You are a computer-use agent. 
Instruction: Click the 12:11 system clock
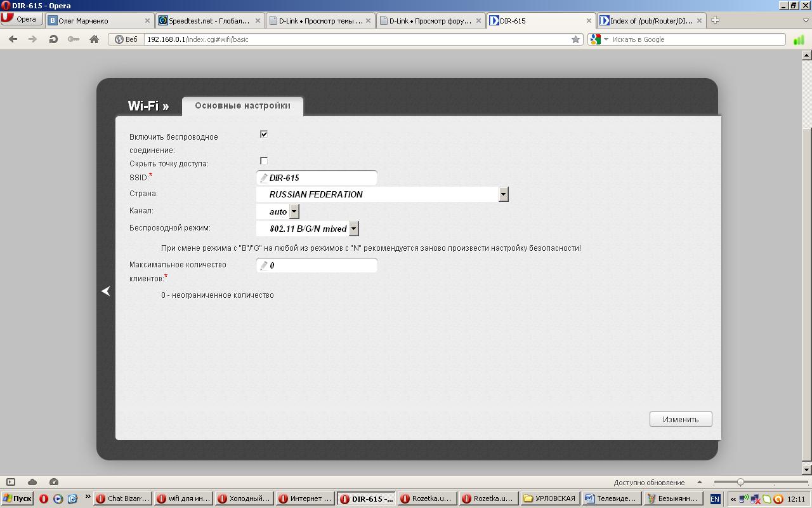[x=796, y=499]
